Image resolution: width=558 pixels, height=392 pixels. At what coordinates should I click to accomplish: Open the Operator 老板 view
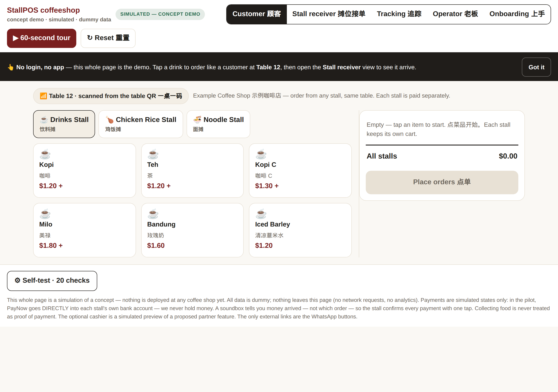click(455, 14)
